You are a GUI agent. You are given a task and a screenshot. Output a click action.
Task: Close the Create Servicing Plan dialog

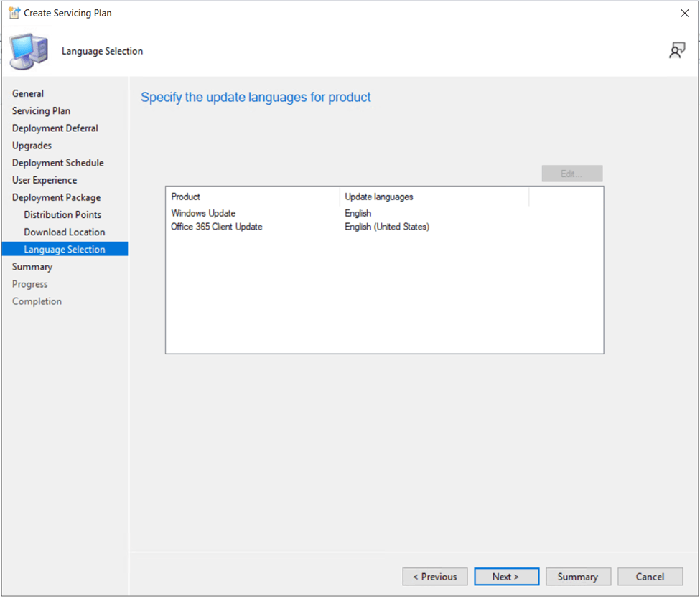tap(684, 13)
